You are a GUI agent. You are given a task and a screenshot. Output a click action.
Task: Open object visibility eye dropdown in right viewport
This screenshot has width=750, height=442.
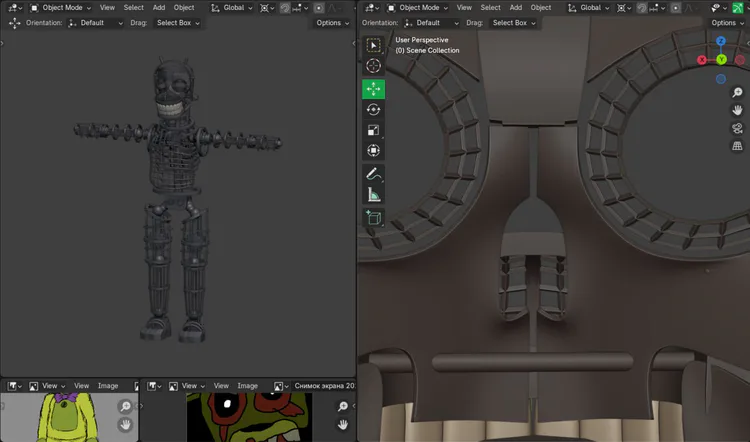pos(718,8)
